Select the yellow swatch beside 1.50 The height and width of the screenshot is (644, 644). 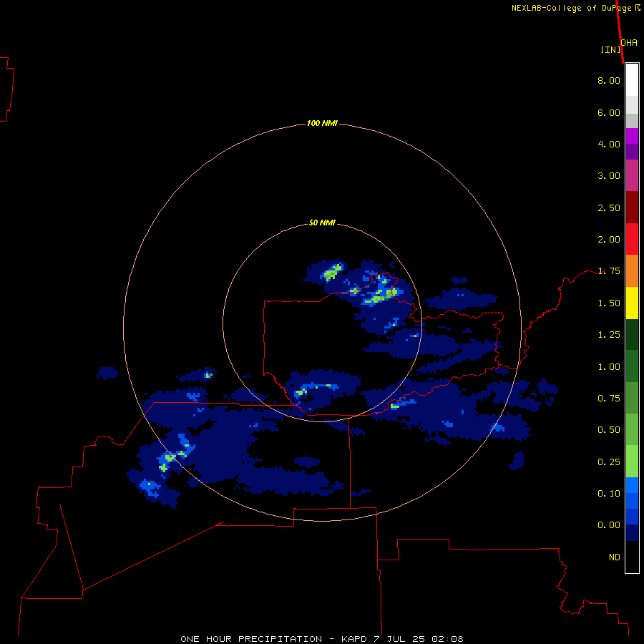click(x=632, y=303)
